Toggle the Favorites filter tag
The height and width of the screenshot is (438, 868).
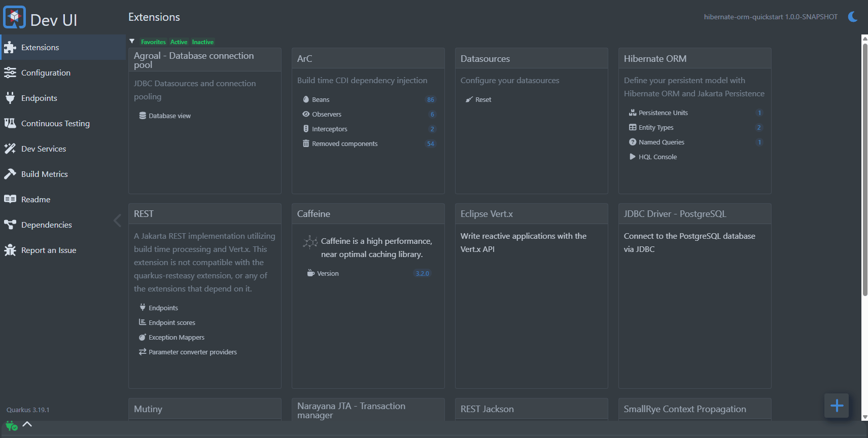coord(153,42)
